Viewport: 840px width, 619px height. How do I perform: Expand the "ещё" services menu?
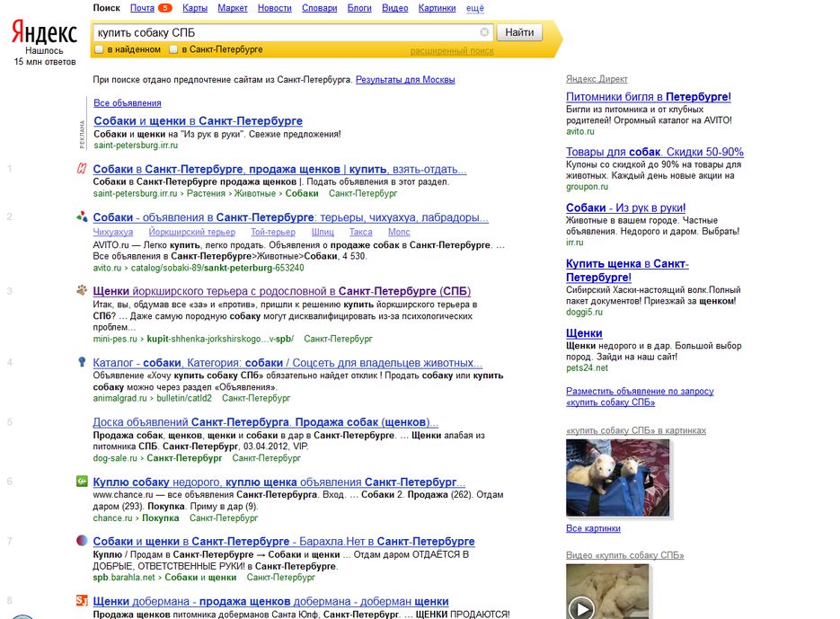click(474, 8)
